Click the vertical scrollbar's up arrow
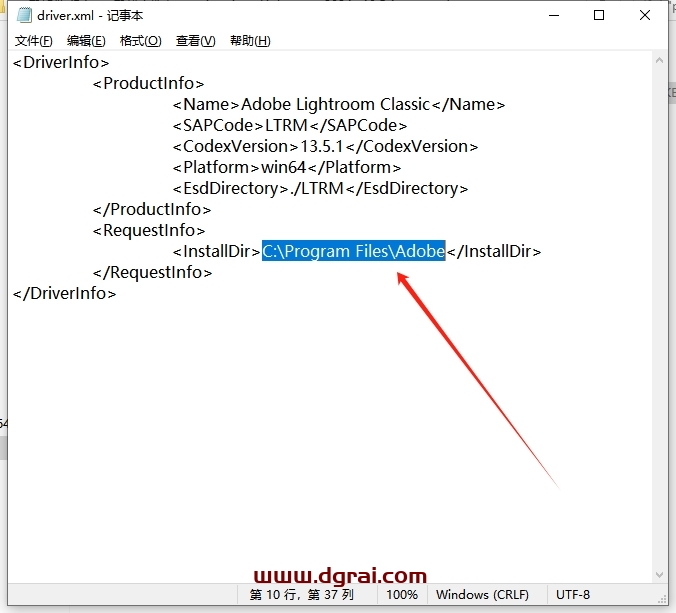The image size is (676, 613). [660, 59]
